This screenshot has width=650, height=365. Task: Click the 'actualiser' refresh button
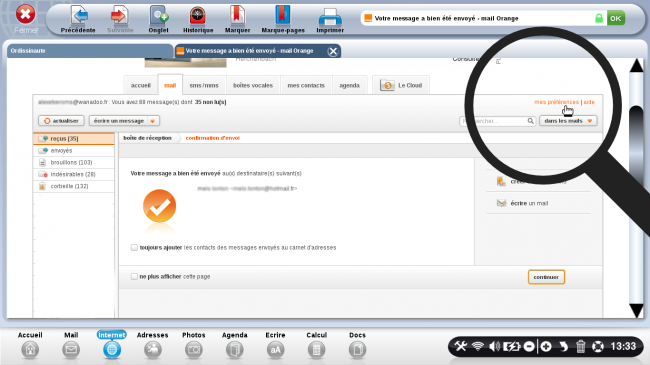[61, 121]
